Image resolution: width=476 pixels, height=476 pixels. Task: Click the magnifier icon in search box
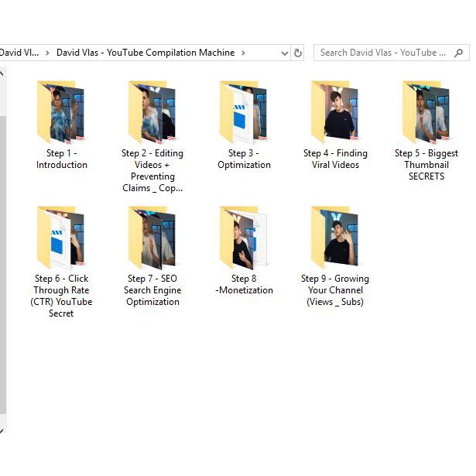pos(459,53)
